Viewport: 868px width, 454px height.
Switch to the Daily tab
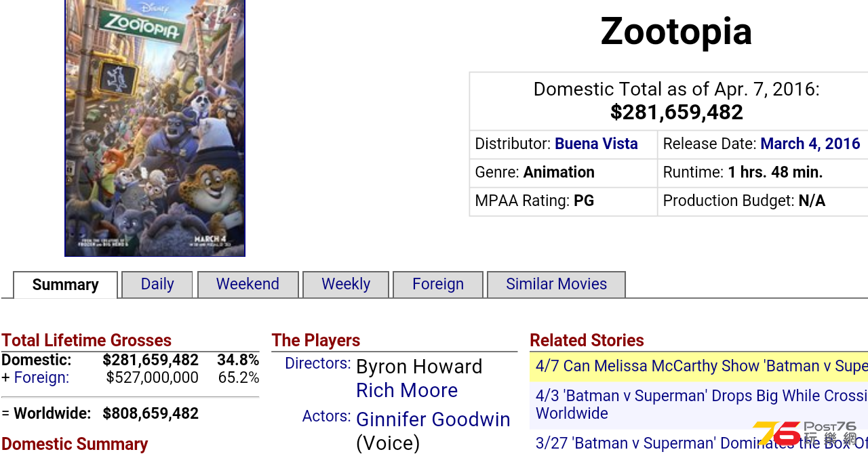click(x=157, y=285)
